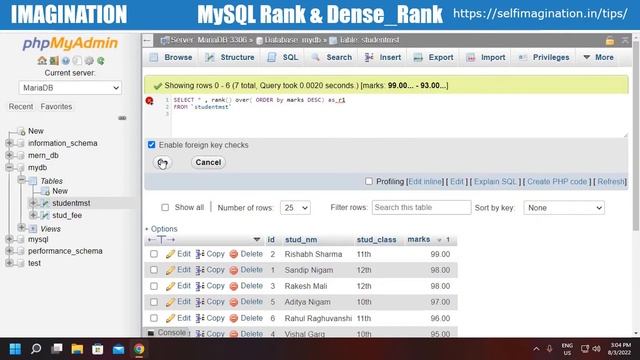Screen dimensions: 640x360
Task: Show hidden system tray icons chevron
Action: tap(536, 349)
